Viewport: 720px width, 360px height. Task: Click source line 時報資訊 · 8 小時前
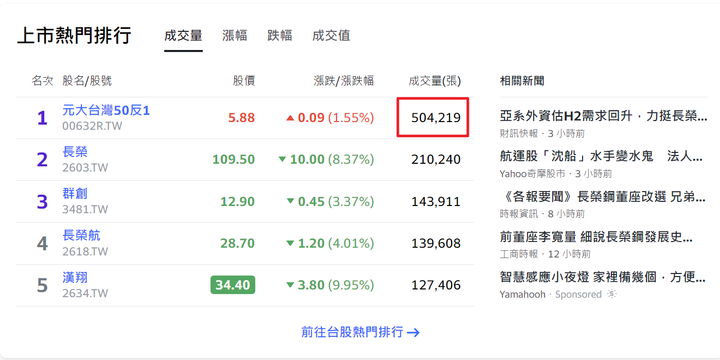(542, 214)
